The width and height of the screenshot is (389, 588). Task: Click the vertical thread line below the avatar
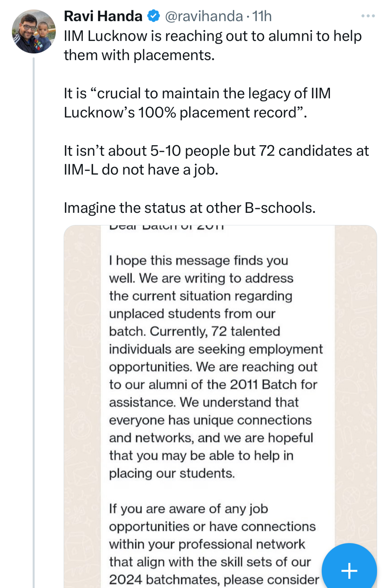[x=34, y=323]
